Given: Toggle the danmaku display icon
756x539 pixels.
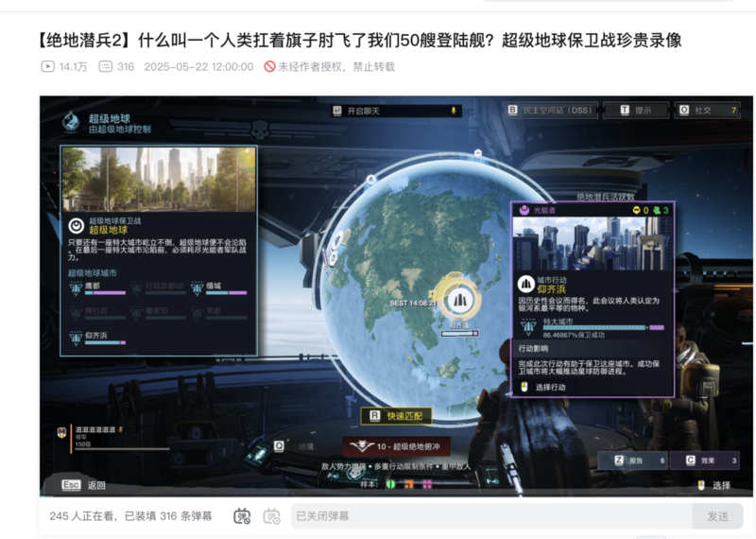Looking at the screenshot, I should 242,516.
